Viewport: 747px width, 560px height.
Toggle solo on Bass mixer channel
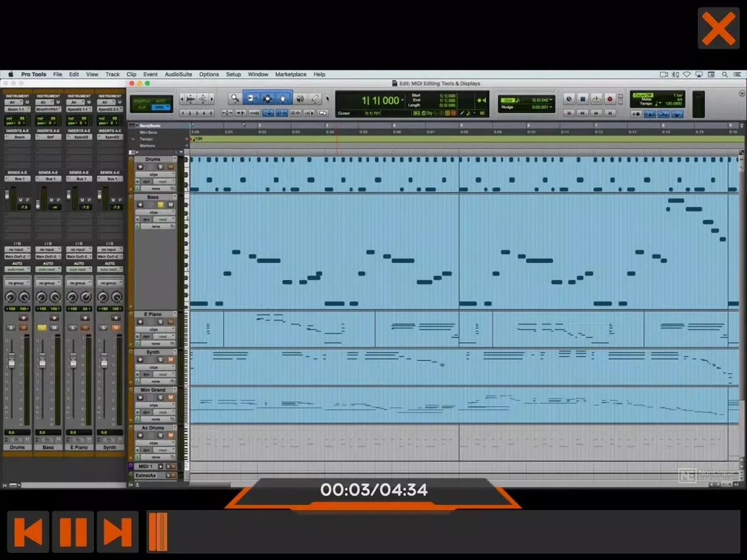[42, 327]
